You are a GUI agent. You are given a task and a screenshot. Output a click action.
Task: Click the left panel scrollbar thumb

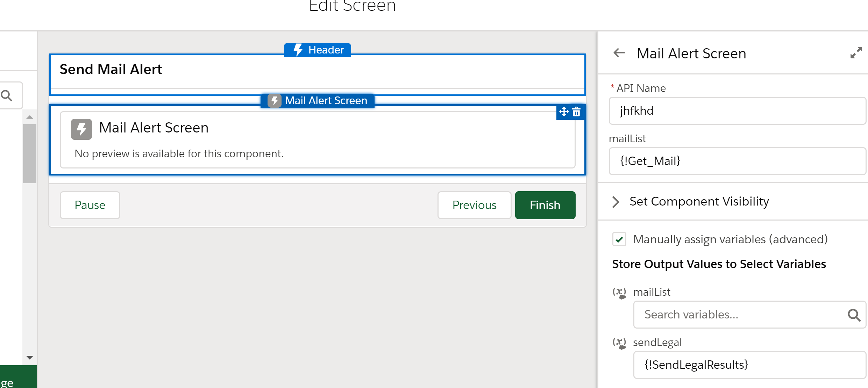(30, 153)
